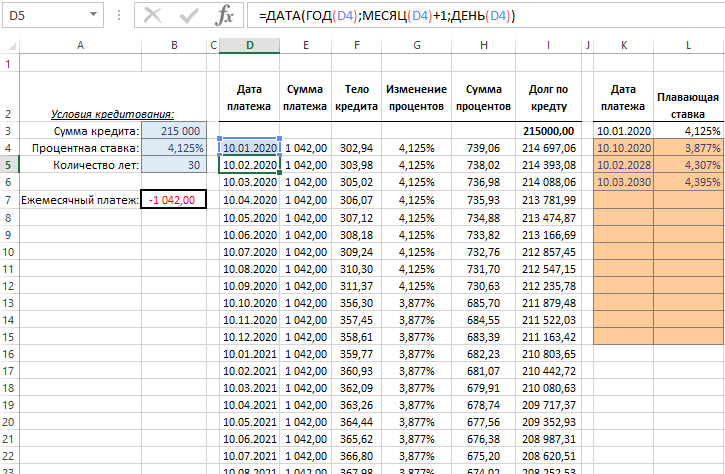The image size is (725, 474).
Task: Open Insert Function fx dialog
Action: point(226,16)
